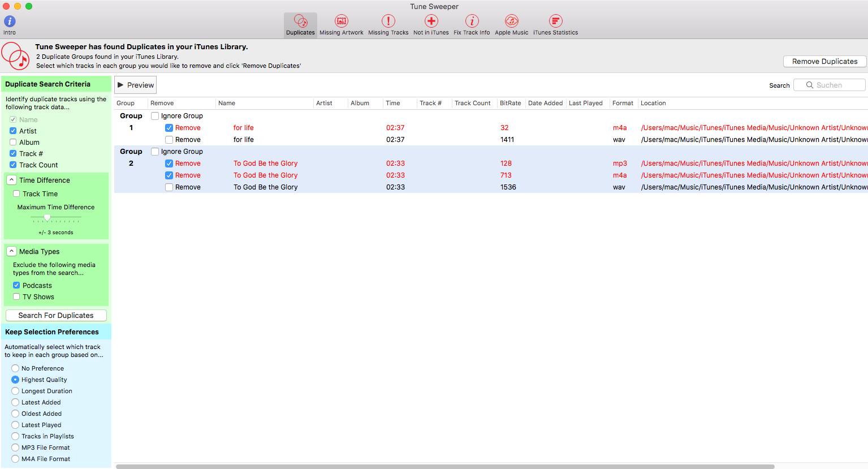Viewport: 868px width, 469px height.
Task: Click into the Suchen search field
Action: (830, 85)
